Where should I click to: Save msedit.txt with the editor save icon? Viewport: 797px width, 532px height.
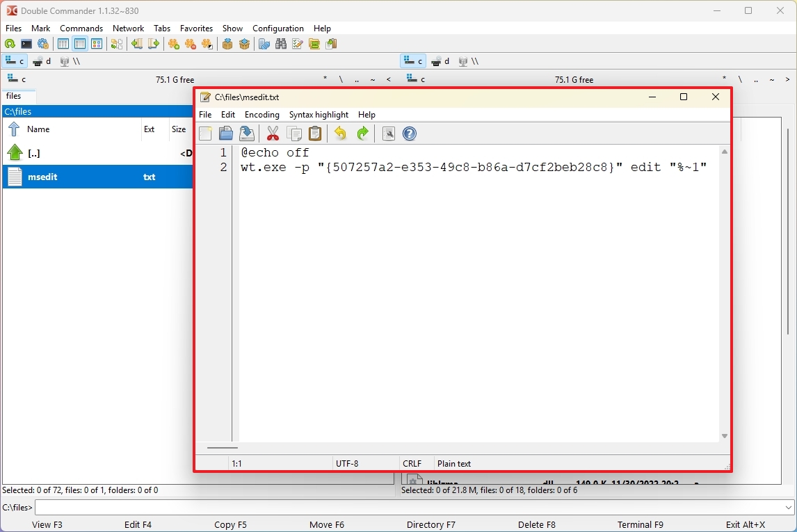click(246, 134)
